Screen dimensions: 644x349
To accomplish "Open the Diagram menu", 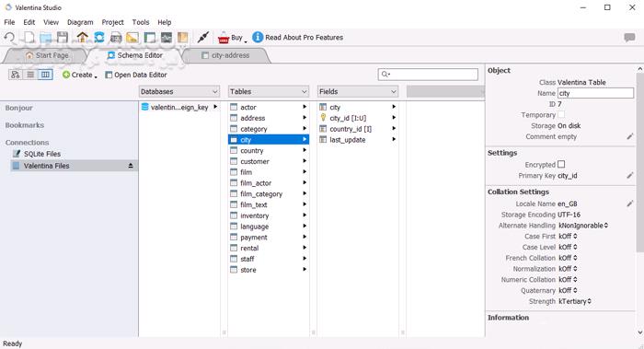I will [80, 22].
